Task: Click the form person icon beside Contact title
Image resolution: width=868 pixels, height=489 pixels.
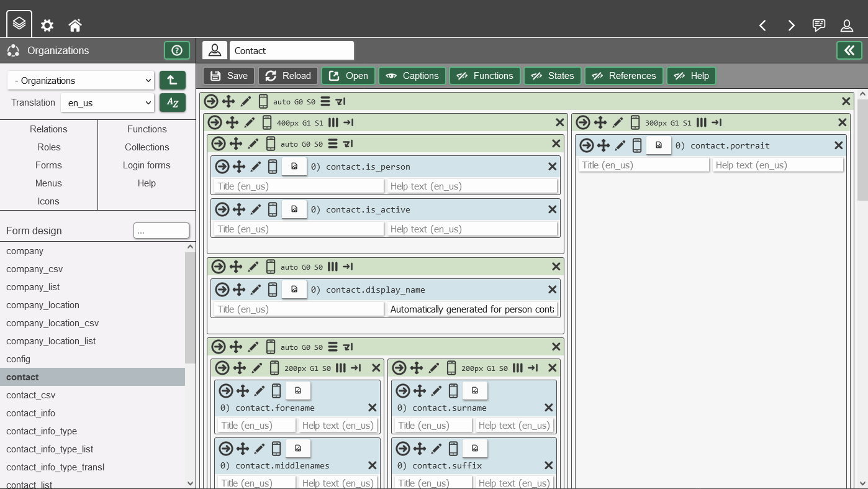Action: pyautogui.click(x=215, y=50)
